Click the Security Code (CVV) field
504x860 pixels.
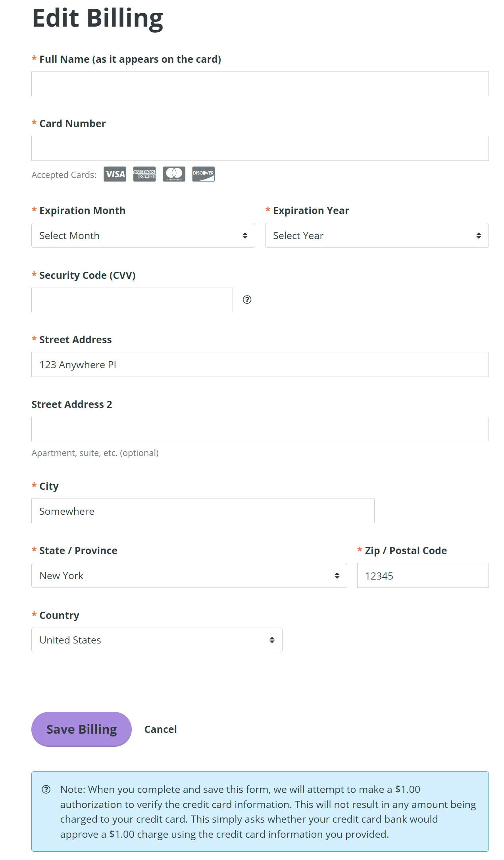tap(132, 300)
